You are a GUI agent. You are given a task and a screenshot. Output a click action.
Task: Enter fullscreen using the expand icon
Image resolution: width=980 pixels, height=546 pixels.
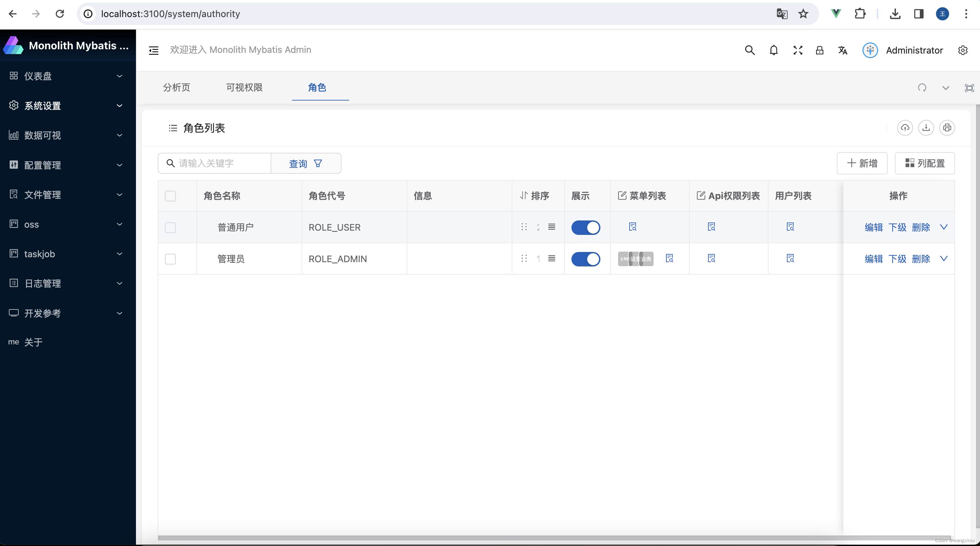pos(798,50)
